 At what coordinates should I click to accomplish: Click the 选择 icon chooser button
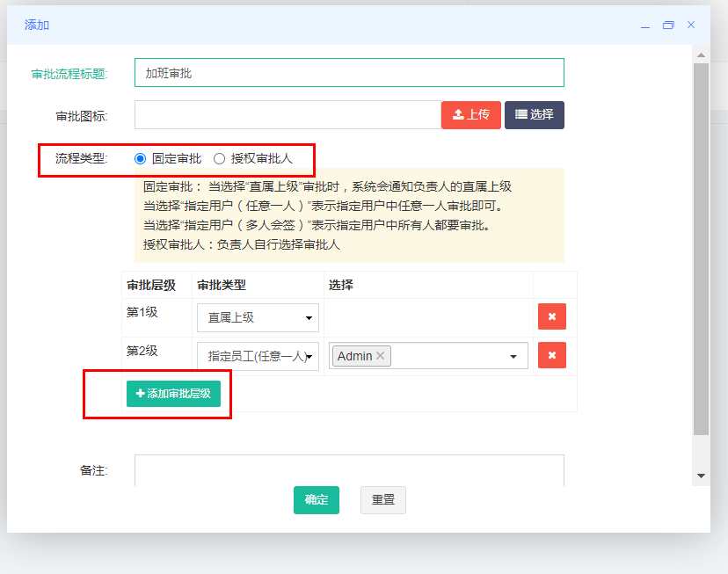tap(535, 114)
